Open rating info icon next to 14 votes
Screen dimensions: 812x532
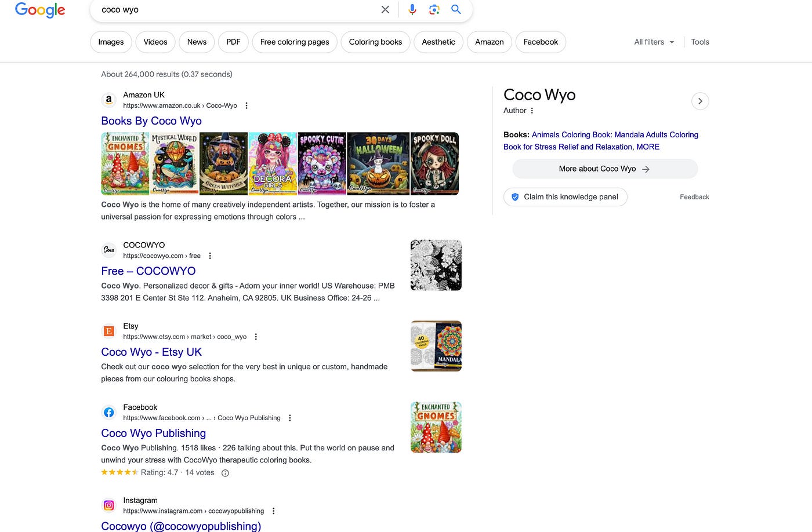226,473
